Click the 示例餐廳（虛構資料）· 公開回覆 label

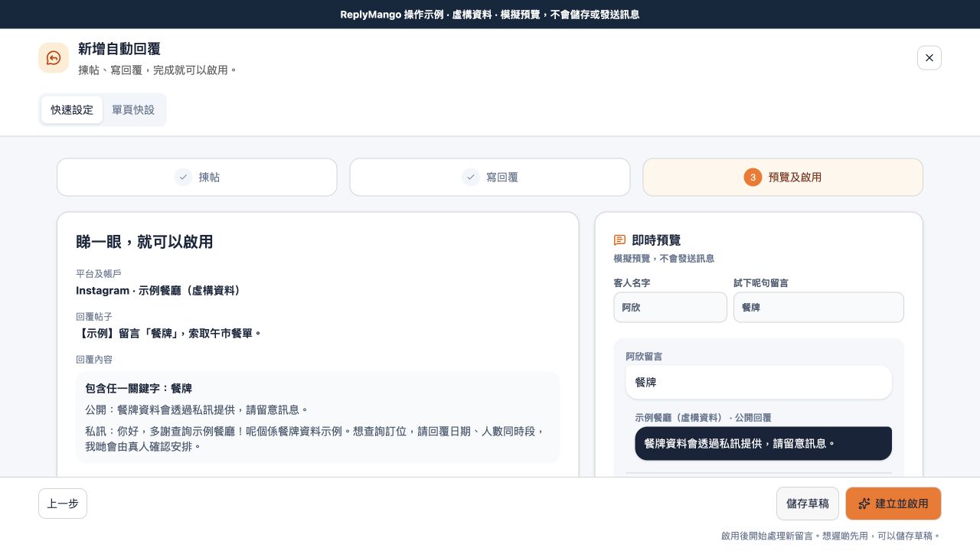tap(703, 418)
